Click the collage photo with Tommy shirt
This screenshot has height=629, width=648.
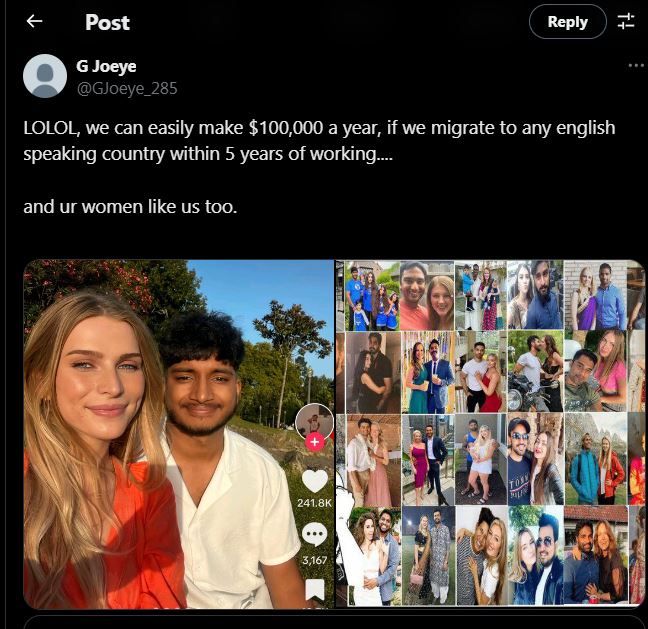tap(536, 460)
